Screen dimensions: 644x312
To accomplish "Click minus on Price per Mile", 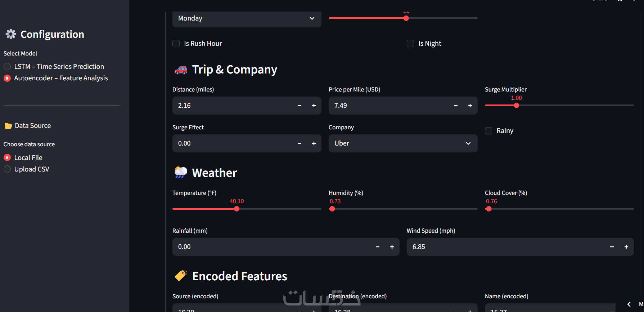I will click(455, 106).
